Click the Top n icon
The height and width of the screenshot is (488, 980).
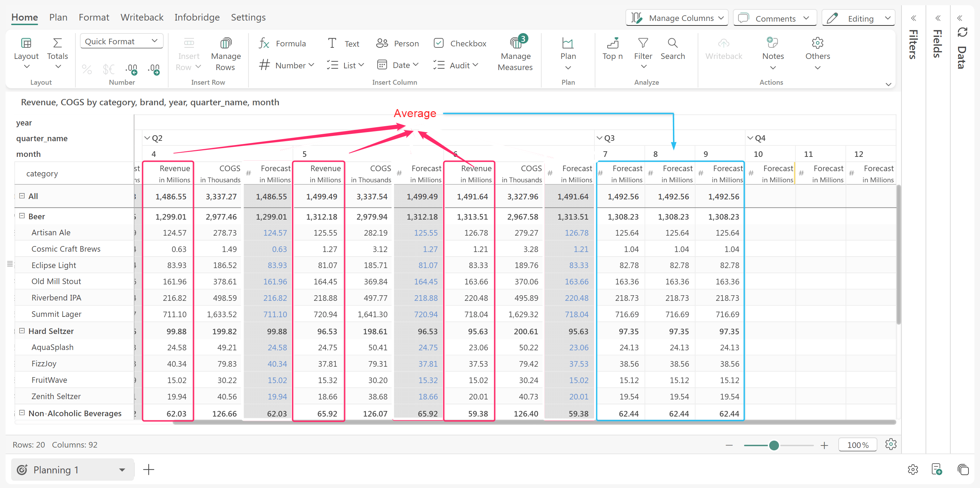pyautogui.click(x=612, y=43)
